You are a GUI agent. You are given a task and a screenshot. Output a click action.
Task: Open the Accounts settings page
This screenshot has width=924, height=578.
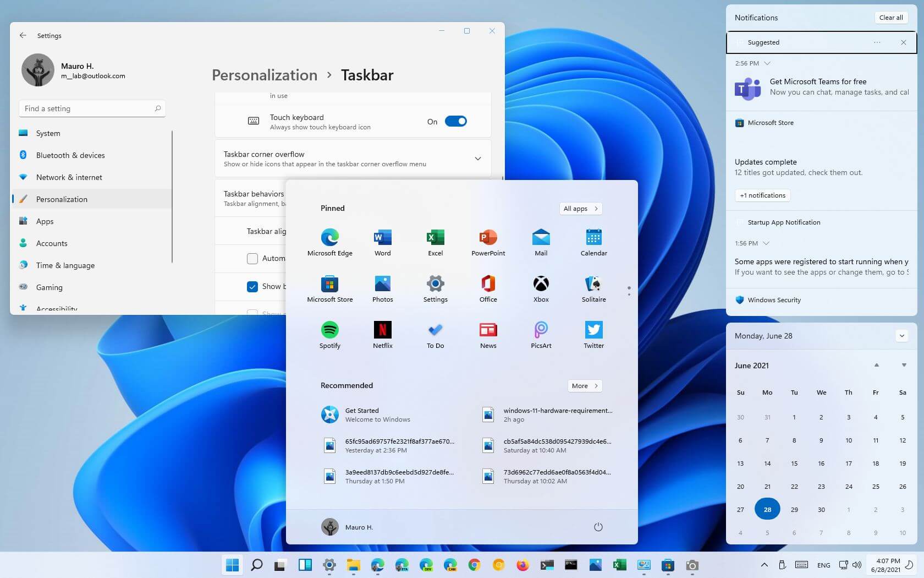coord(52,243)
